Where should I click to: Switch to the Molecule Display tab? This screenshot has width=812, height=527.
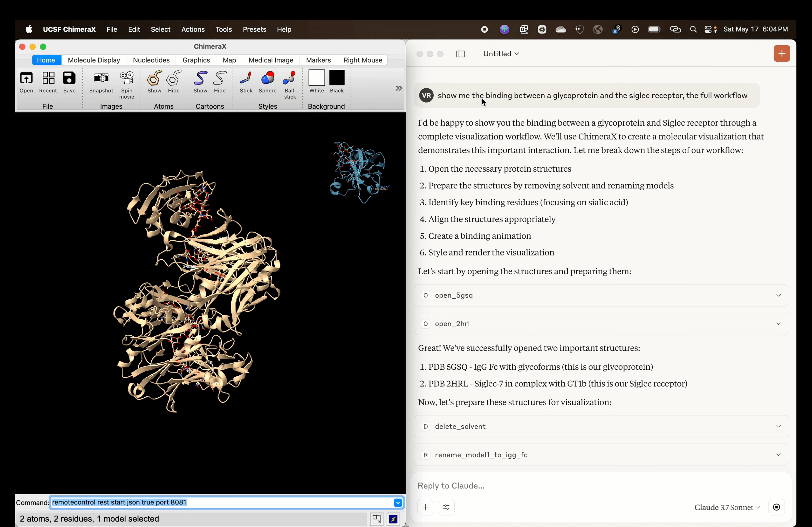tap(94, 60)
